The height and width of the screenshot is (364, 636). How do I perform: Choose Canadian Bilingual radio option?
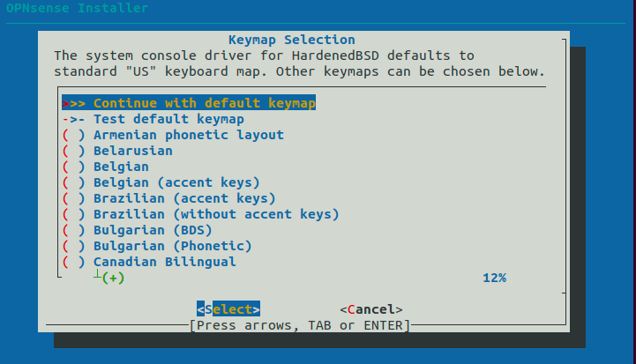tap(149, 262)
